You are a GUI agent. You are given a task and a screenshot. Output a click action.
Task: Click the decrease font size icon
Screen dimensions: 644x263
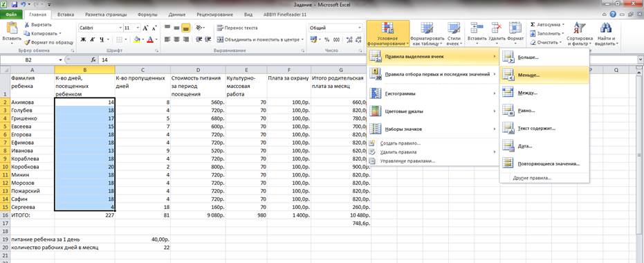point(154,28)
